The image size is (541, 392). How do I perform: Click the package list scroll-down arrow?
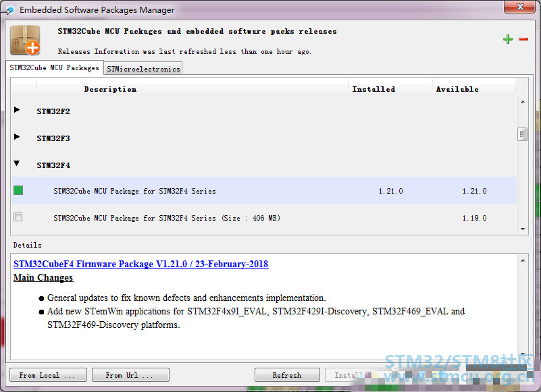(x=523, y=229)
